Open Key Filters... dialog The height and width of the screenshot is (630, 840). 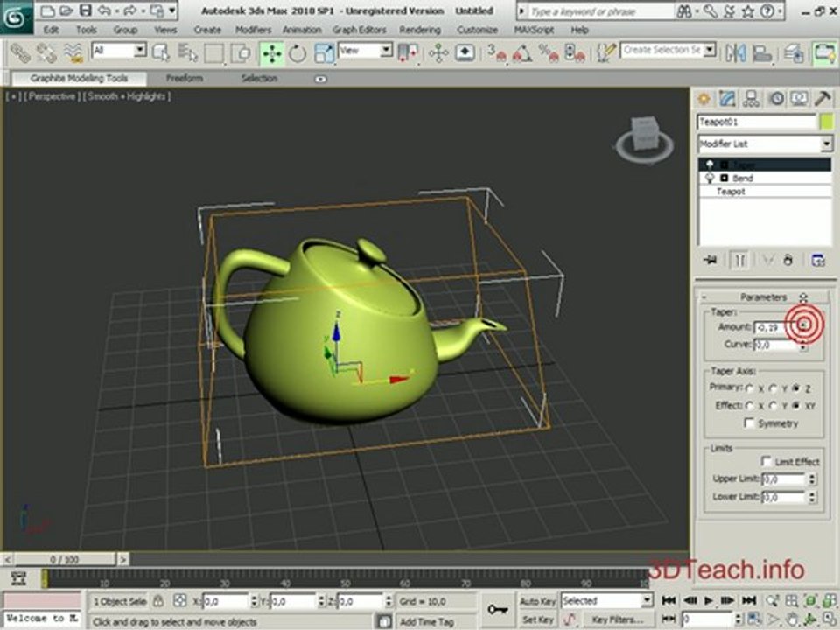617,619
